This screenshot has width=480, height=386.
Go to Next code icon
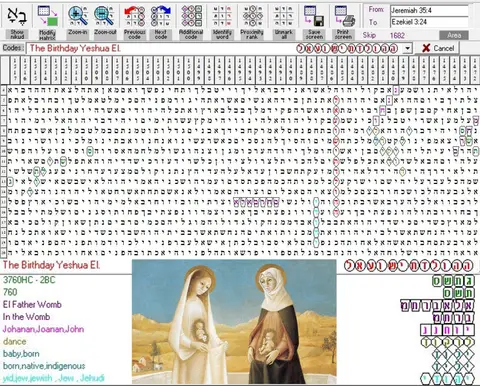tap(161, 16)
